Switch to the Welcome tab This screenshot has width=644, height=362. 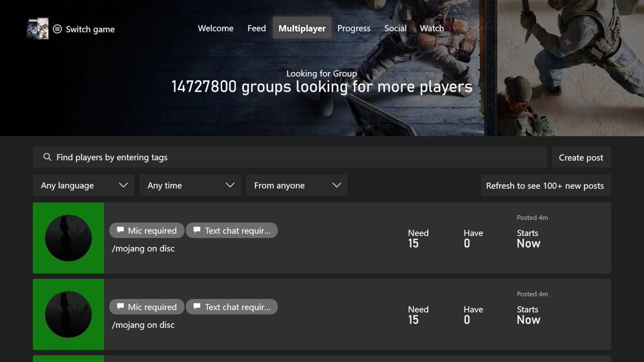pos(215,28)
